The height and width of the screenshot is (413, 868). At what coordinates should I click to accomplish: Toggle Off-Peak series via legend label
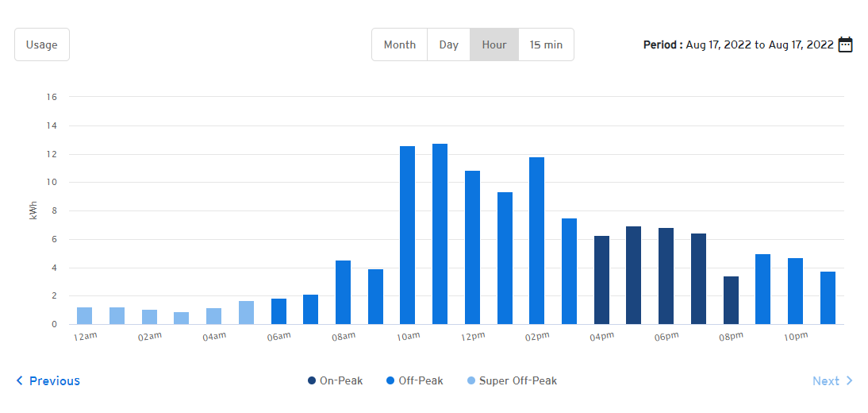(421, 381)
